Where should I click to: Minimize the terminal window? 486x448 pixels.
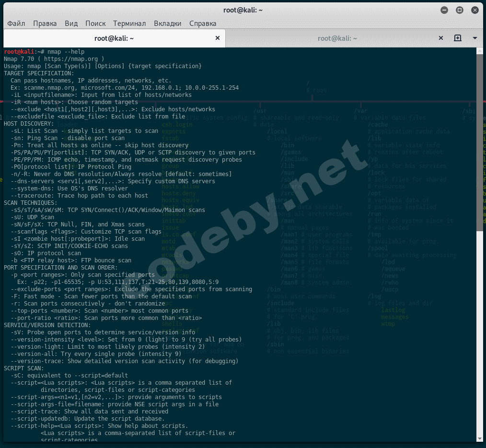click(444, 10)
